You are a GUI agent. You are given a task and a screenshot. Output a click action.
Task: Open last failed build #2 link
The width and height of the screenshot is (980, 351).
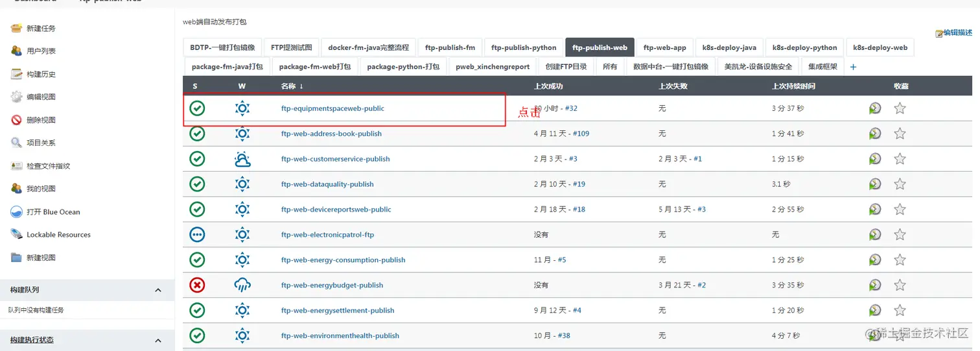pyautogui.click(x=701, y=285)
